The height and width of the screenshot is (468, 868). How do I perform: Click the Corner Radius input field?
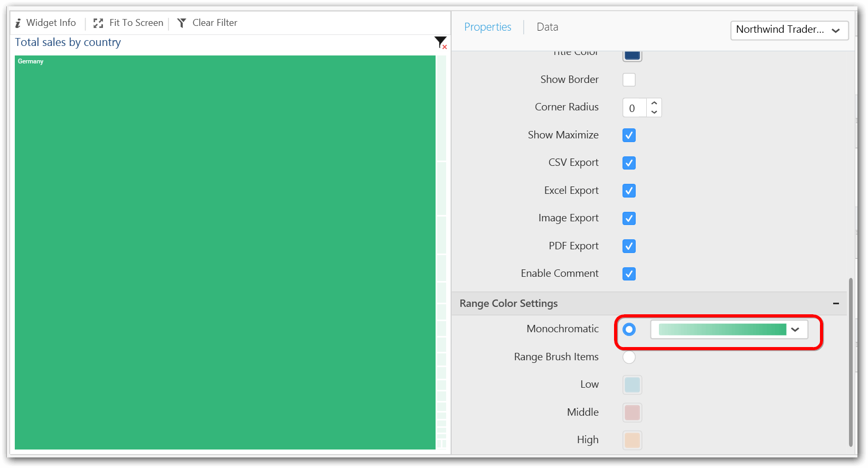click(634, 108)
